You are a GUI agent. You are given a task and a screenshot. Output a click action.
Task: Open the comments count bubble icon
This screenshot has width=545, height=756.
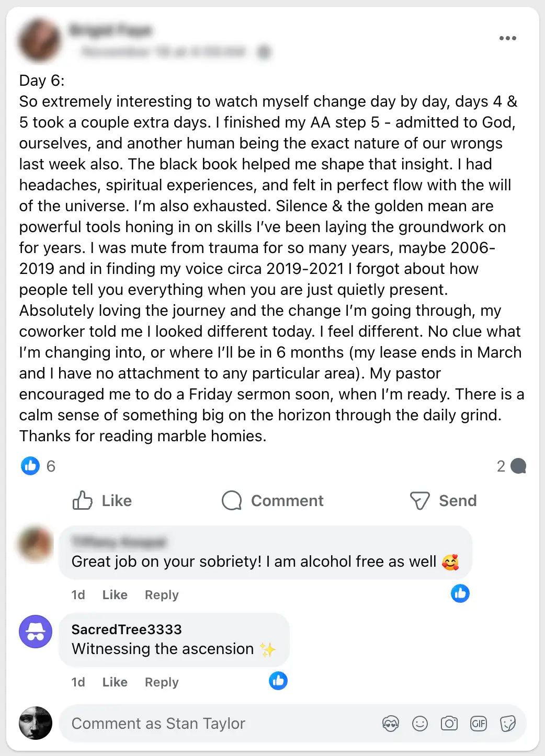point(518,466)
